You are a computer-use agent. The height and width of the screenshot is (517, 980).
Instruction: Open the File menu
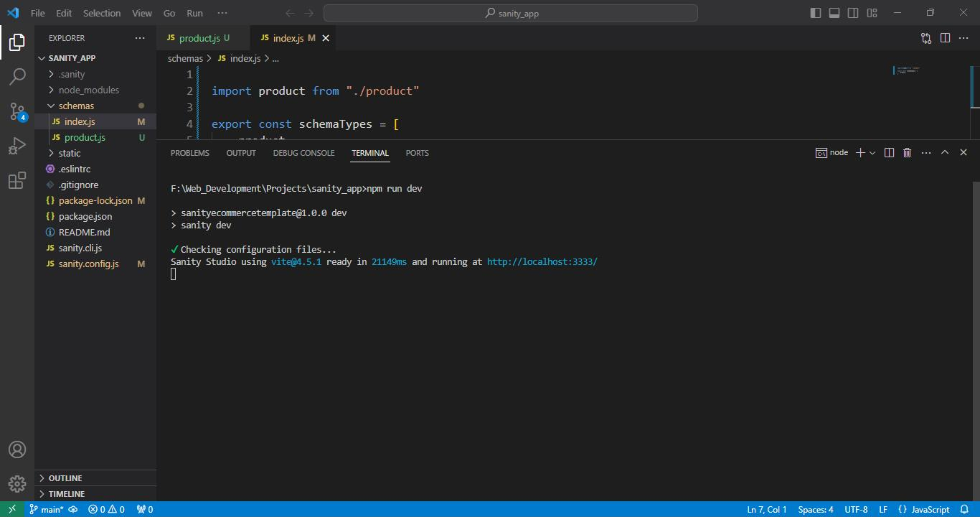pyautogui.click(x=38, y=13)
